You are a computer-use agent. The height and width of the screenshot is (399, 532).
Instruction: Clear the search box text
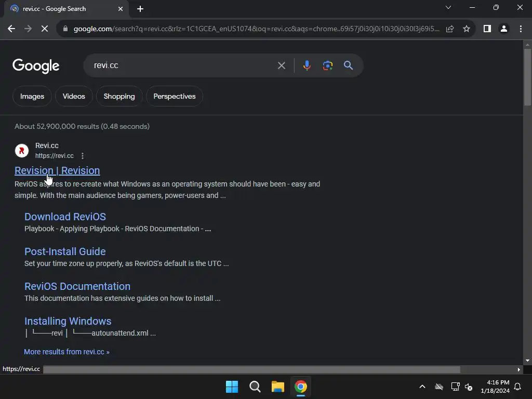[x=281, y=65]
